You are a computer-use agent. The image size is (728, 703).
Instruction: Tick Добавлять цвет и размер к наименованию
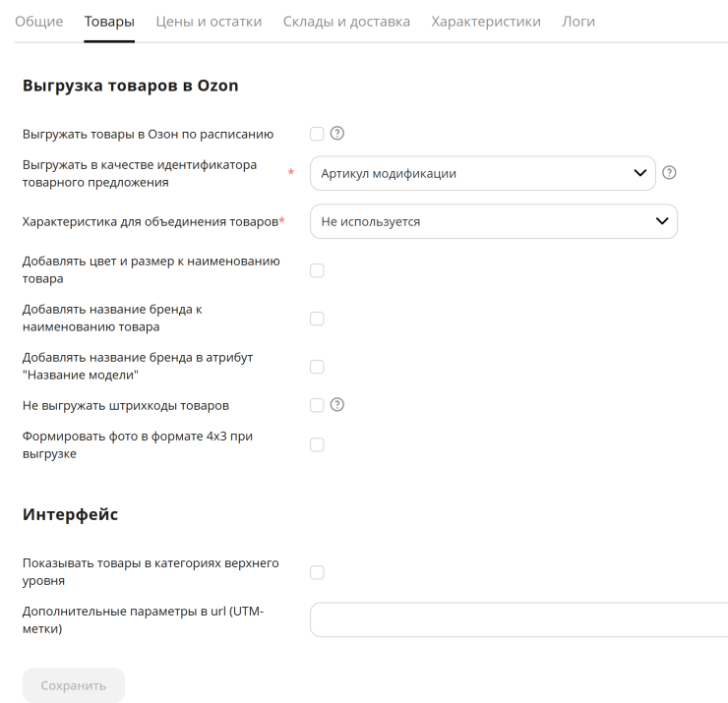(317, 270)
